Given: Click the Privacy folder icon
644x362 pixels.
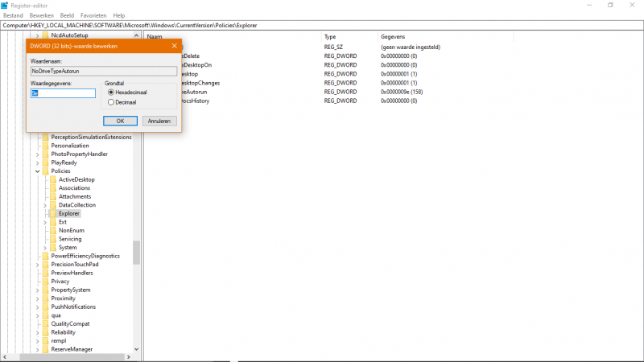Looking at the screenshot, I should point(45,282).
